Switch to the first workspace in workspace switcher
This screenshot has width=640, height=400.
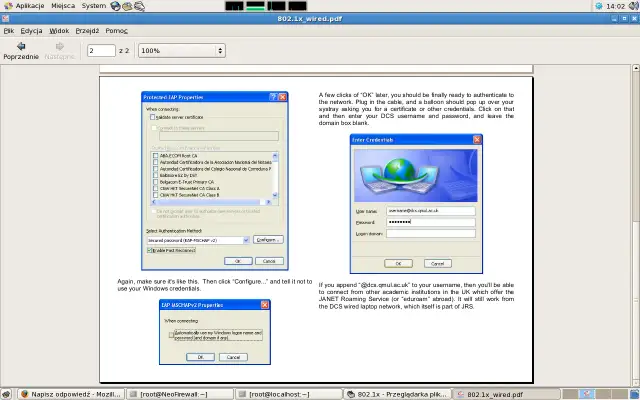(x=571, y=394)
